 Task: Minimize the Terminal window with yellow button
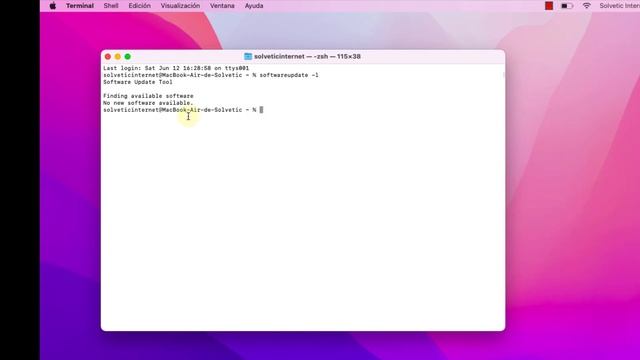coord(118,57)
